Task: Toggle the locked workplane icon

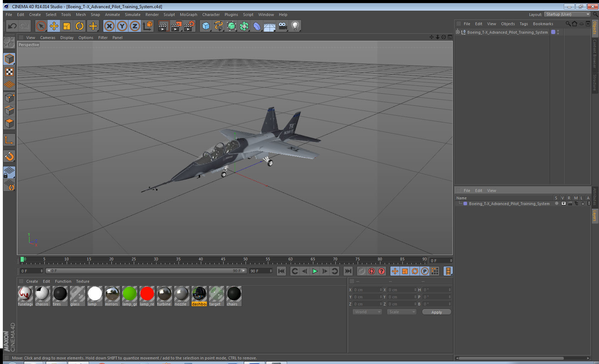Action: pos(9,172)
